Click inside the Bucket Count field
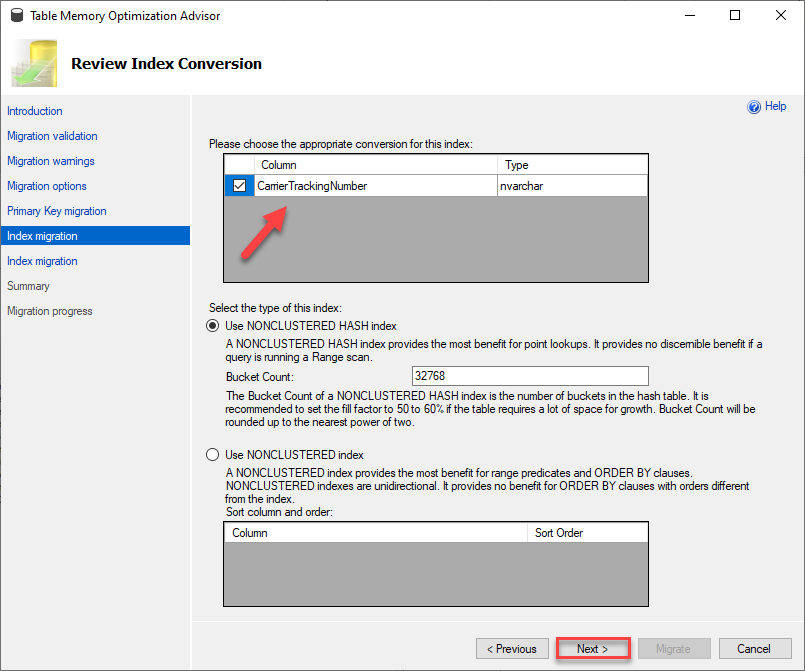805x671 pixels. point(530,376)
